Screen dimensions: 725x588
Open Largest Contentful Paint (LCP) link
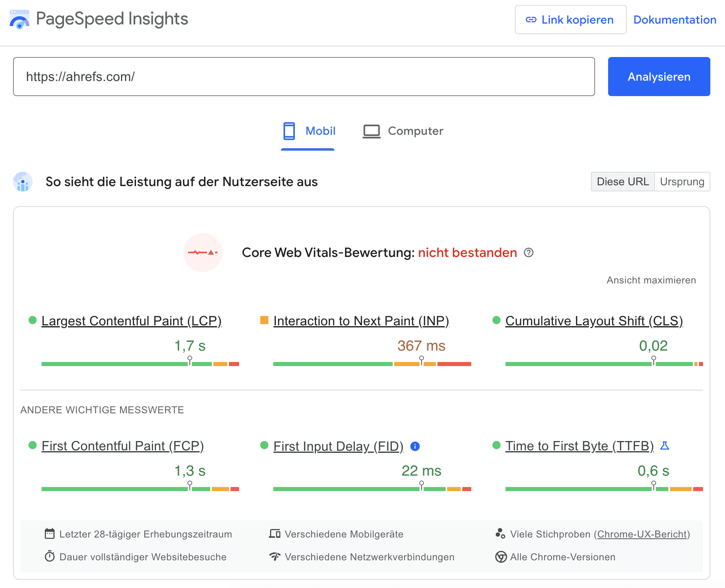(132, 321)
